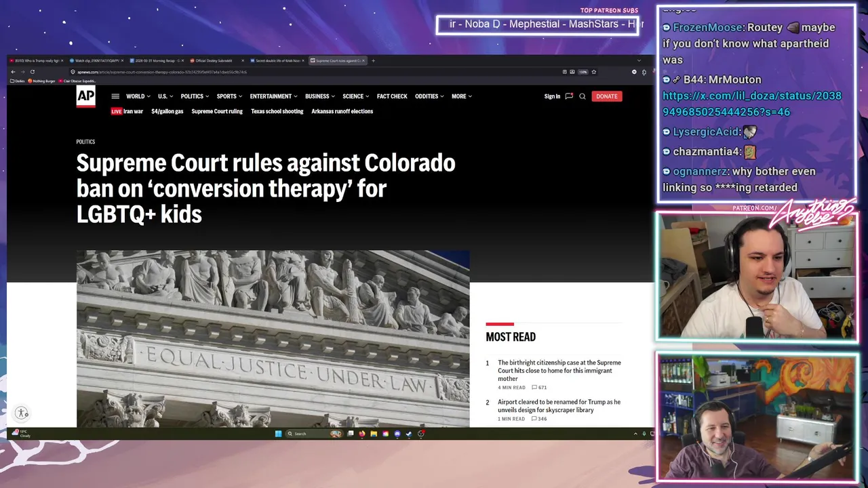Open Task View on the taskbar
The height and width of the screenshot is (488, 868).
tap(351, 434)
